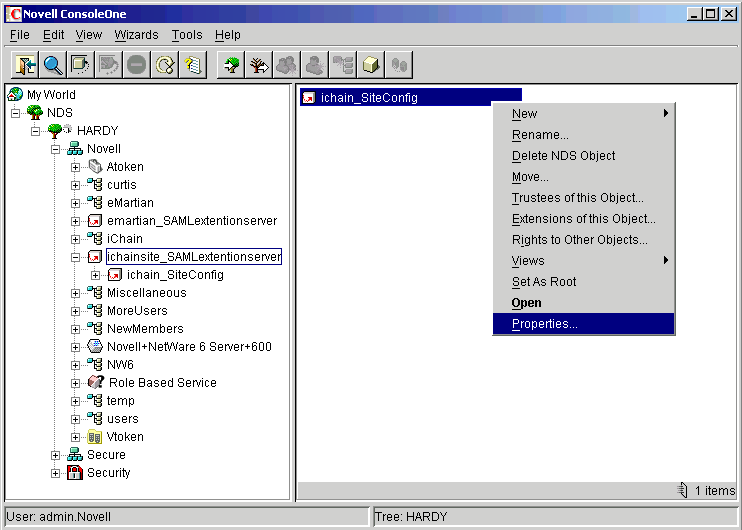Open the Views submenu

click(x=528, y=261)
